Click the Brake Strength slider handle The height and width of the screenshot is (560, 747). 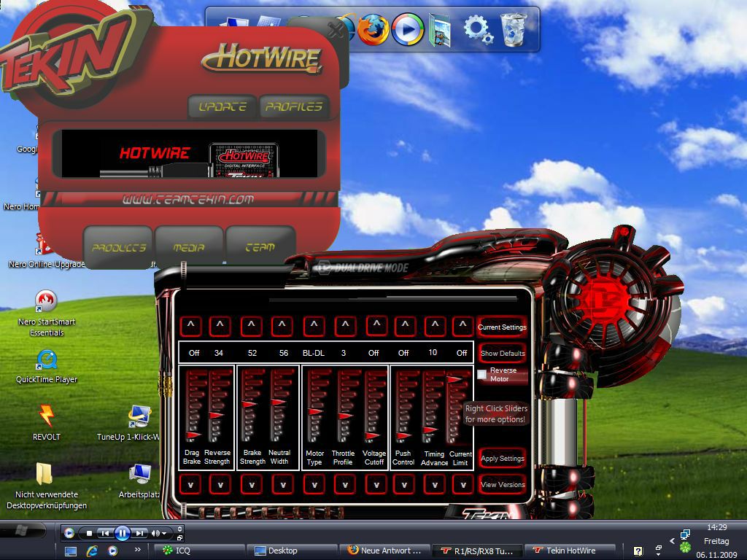(249, 404)
